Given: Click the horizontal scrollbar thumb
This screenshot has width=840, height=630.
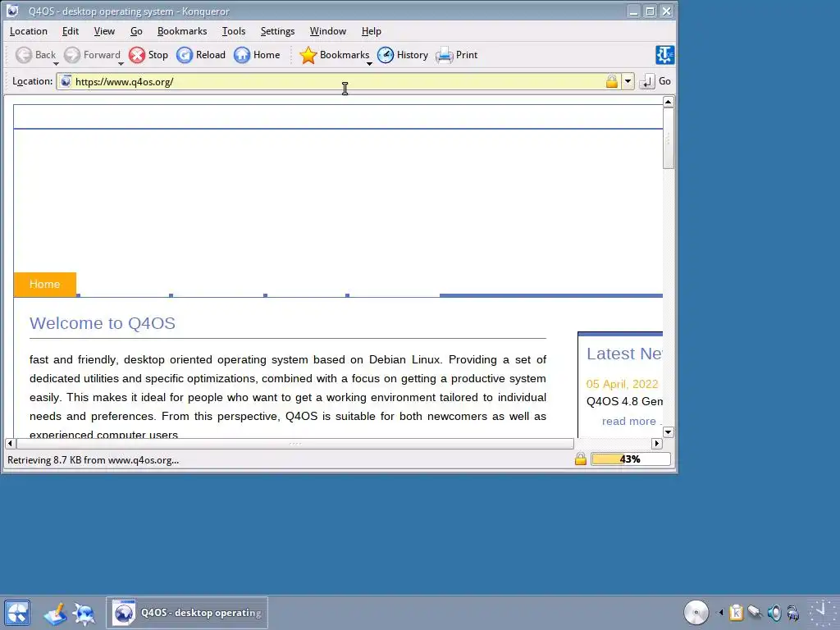Looking at the screenshot, I should click(x=295, y=443).
